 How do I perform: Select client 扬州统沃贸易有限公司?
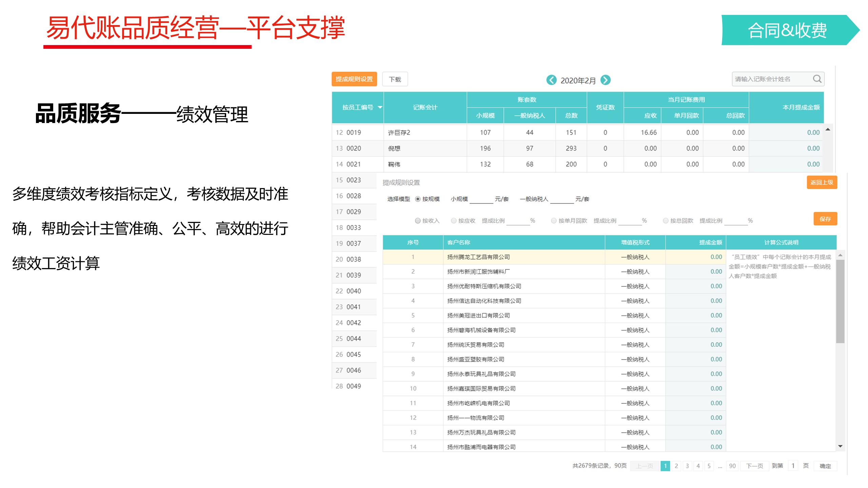(x=476, y=345)
